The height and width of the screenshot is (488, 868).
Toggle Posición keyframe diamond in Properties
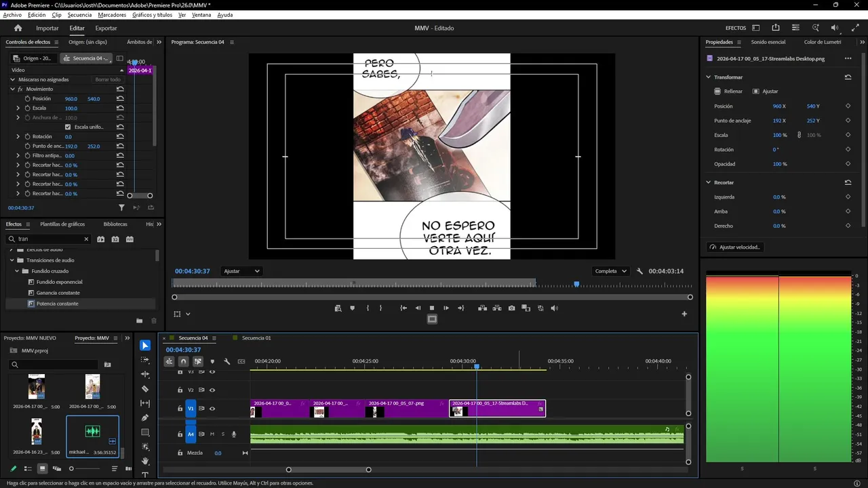(x=848, y=106)
